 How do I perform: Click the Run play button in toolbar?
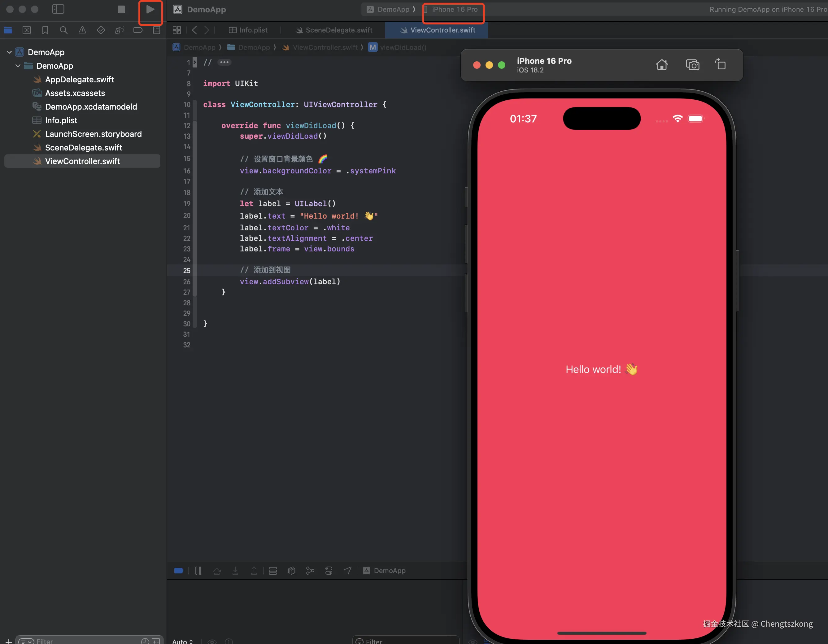click(150, 10)
